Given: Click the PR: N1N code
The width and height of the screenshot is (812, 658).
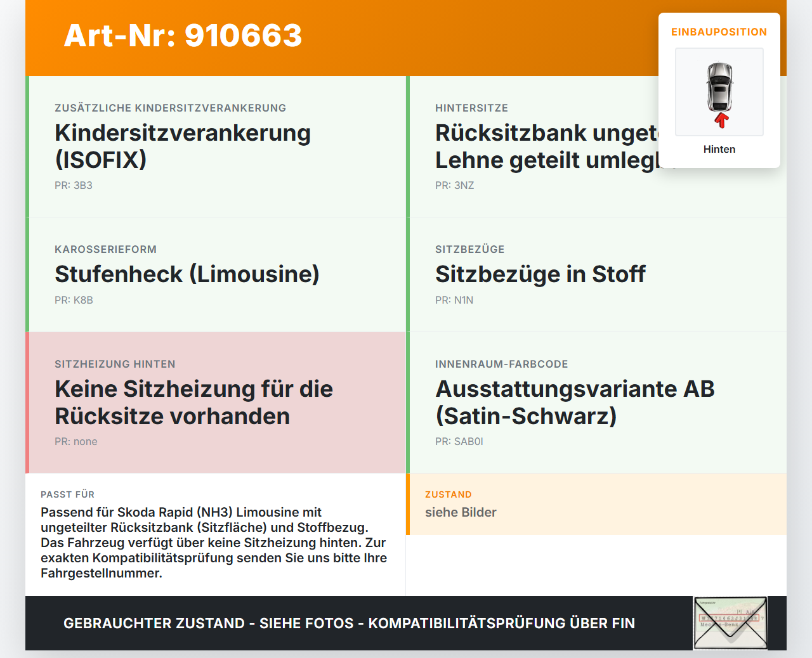Looking at the screenshot, I should 454,300.
